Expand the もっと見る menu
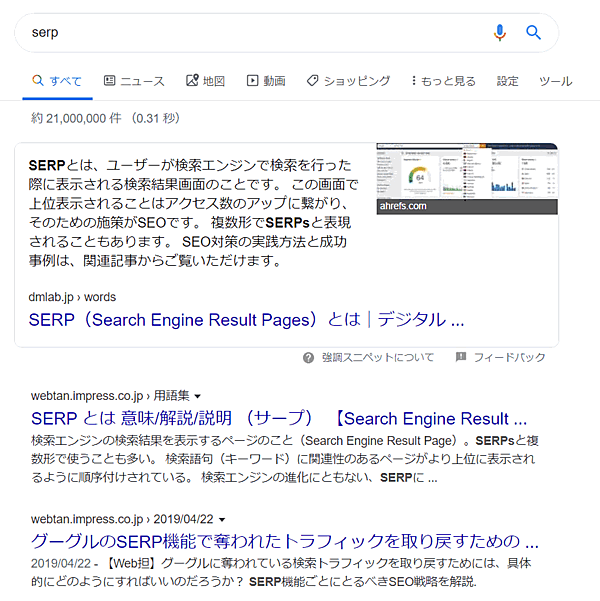Image resolution: width=600 pixels, height=601 pixels. [x=444, y=81]
